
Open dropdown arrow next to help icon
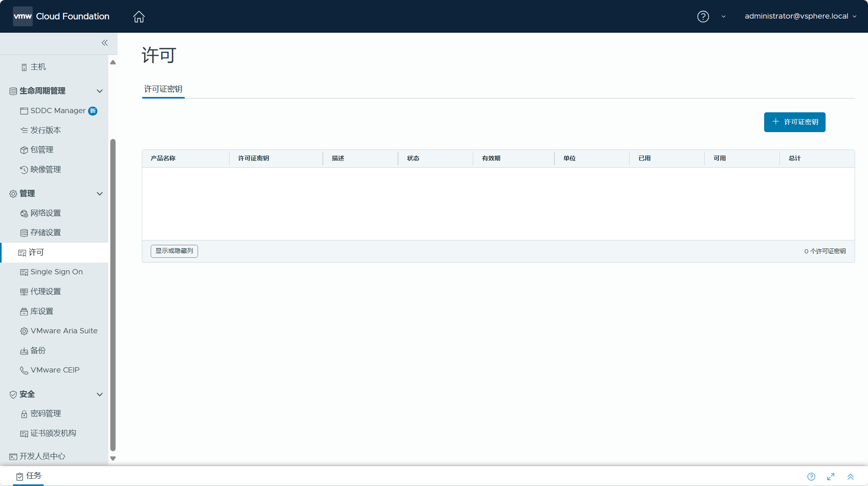(x=723, y=17)
